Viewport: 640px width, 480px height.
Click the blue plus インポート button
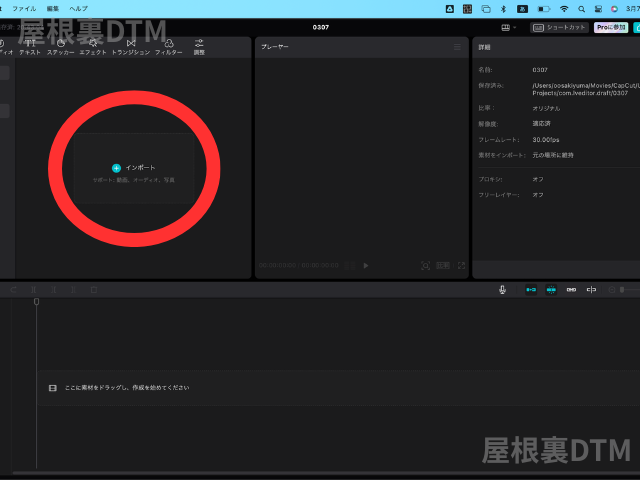coord(117,168)
